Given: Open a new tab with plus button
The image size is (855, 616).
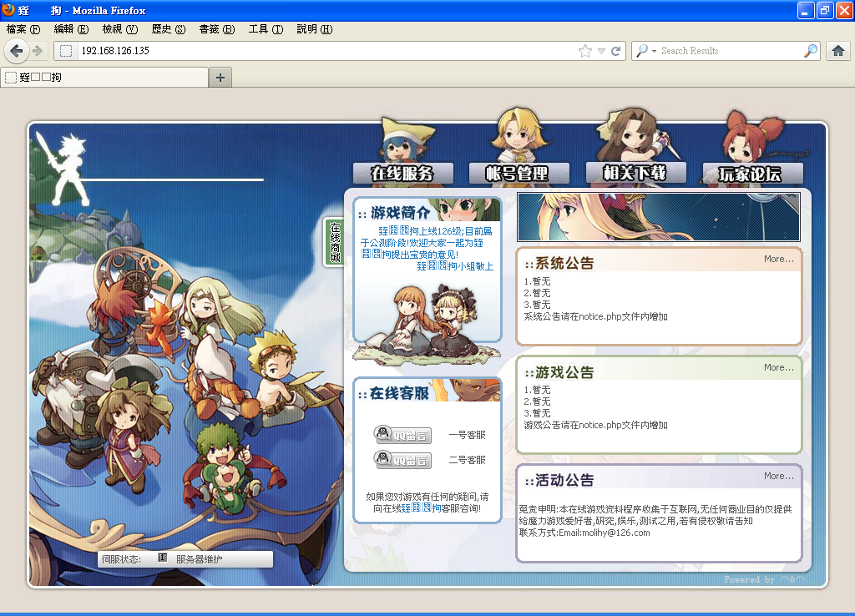Looking at the screenshot, I should click(220, 78).
